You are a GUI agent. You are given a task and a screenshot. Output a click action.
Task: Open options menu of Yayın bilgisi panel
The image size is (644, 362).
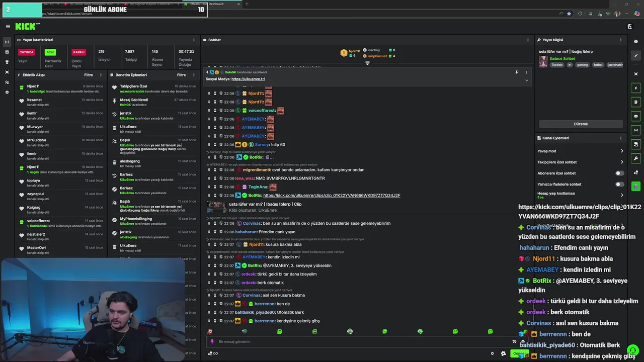621,40
